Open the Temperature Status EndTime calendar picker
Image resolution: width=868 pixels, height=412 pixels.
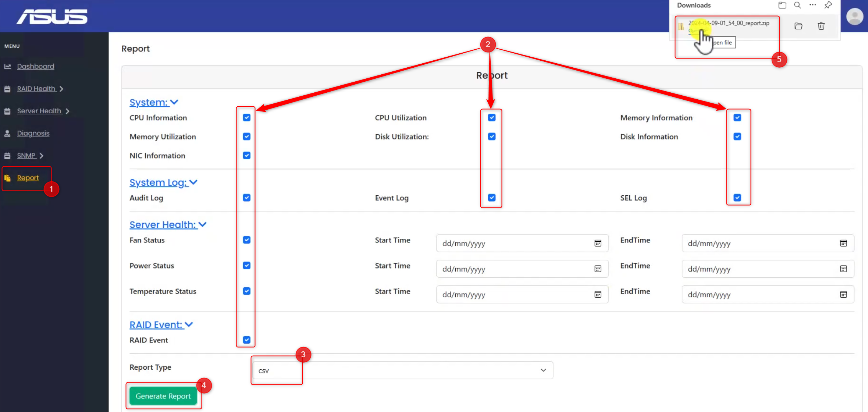pyautogui.click(x=843, y=295)
